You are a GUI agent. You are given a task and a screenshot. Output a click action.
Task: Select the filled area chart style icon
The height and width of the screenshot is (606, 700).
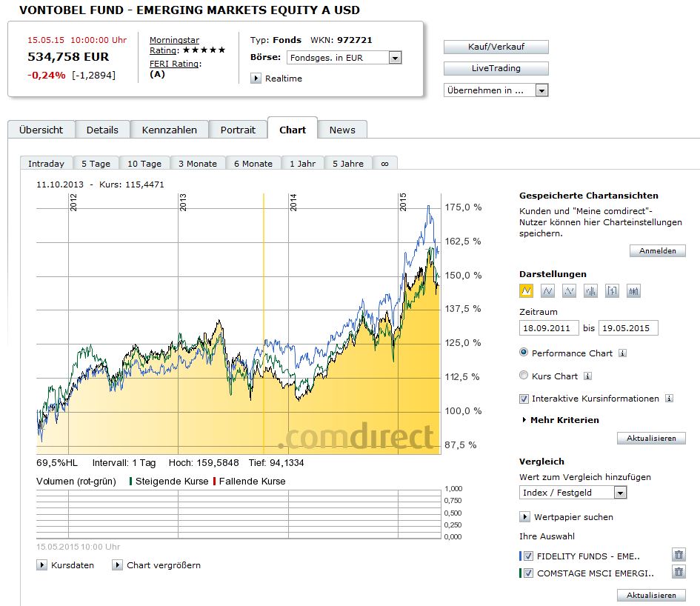pos(527,291)
